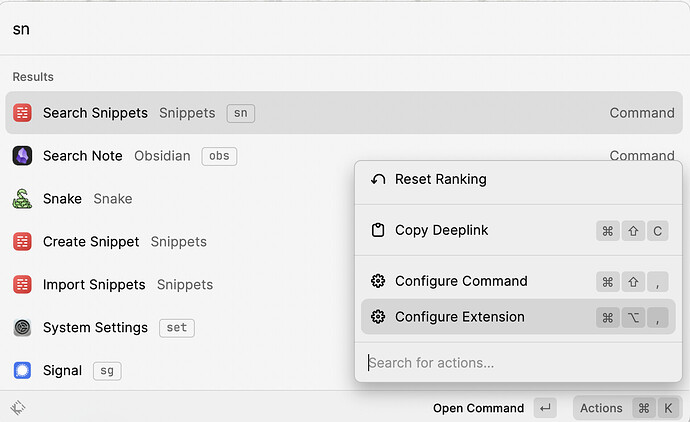Screen dimensions: 690x422
Task: Click the red Search Snippets icon
Action: point(22,113)
